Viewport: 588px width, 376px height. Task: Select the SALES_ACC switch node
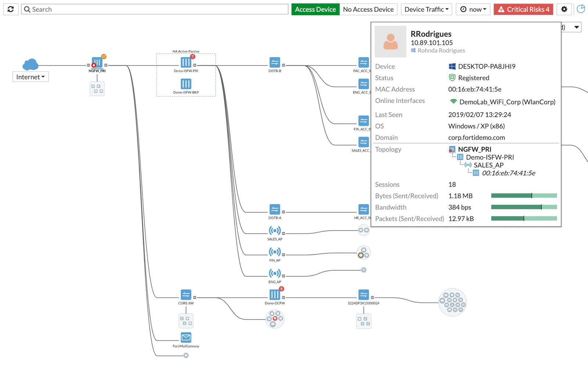click(363, 142)
